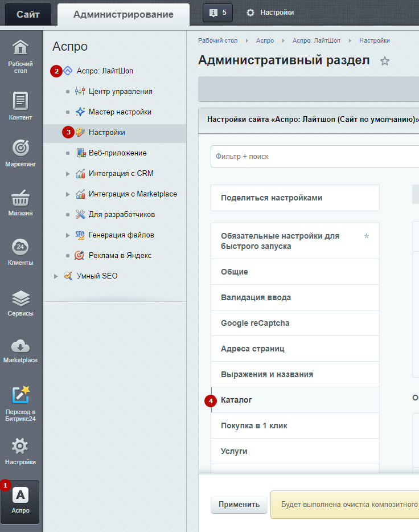Open Мастер настройки tree item
This screenshot has height=532, width=419.
click(x=120, y=112)
